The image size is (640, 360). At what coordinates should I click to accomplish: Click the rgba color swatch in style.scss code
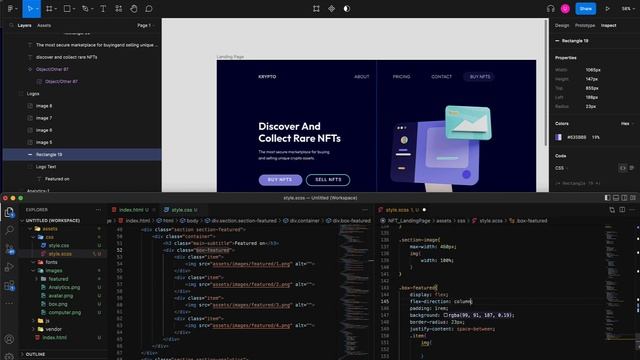pos(446,315)
